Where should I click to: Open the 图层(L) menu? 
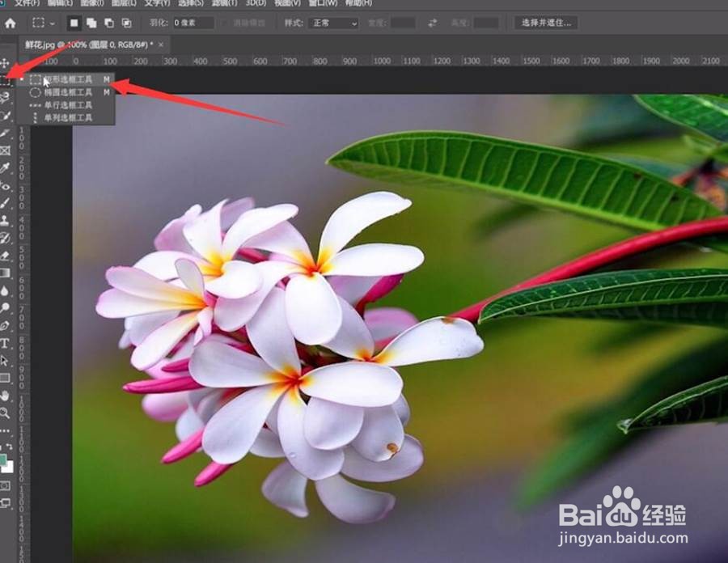[x=124, y=2]
